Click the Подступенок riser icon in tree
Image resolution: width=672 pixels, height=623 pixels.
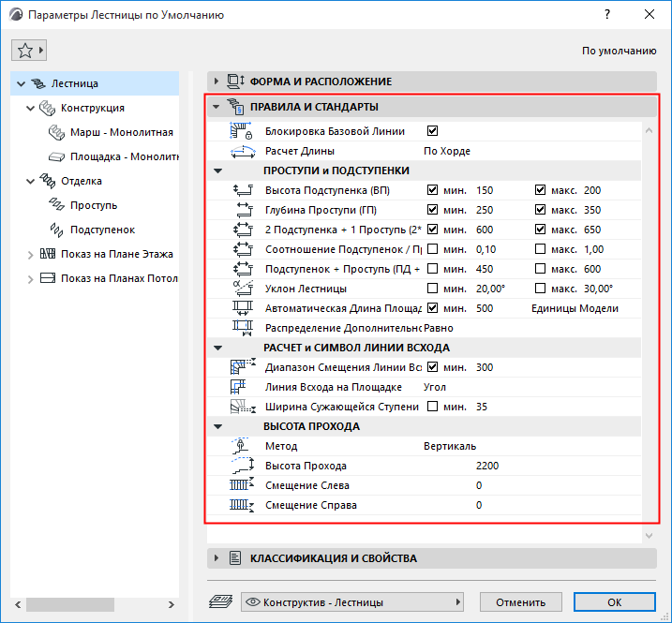[x=56, y=230]
